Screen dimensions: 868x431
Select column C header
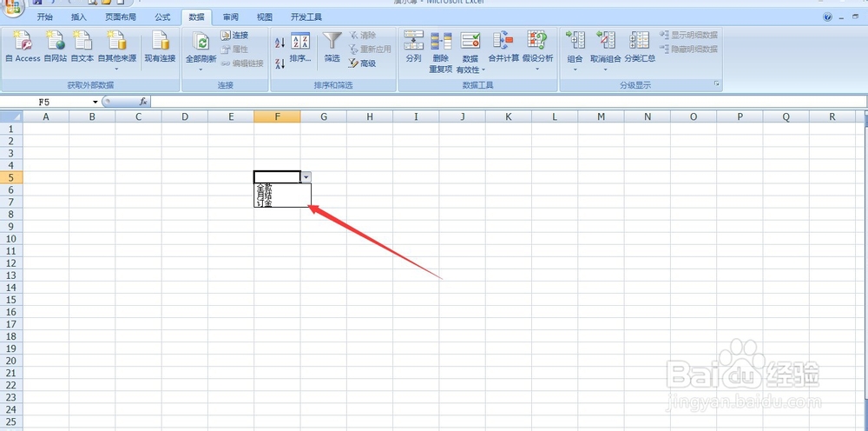click(x=138, y=117)
